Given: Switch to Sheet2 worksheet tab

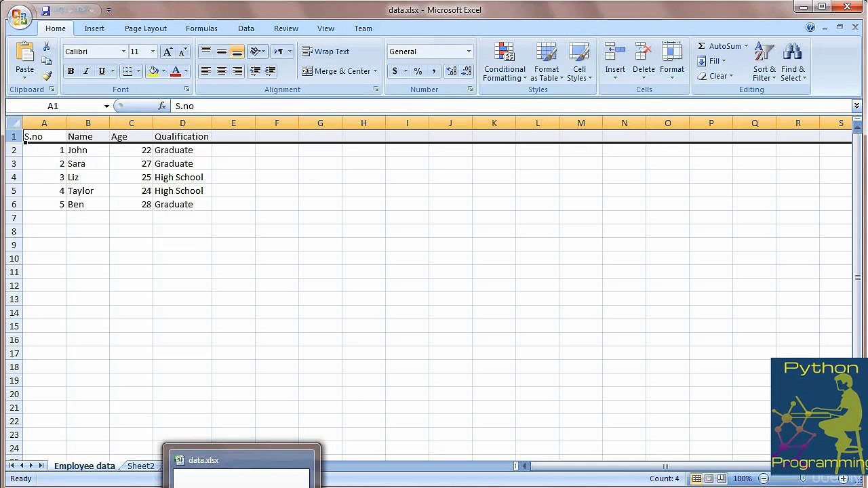Looking at the screenshot, I should [140, 466].
